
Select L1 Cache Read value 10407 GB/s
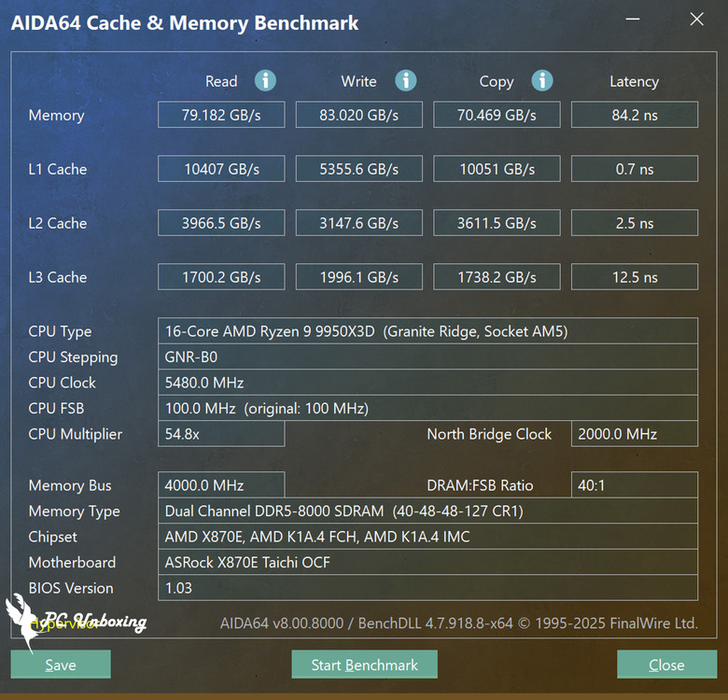(221, 169)
